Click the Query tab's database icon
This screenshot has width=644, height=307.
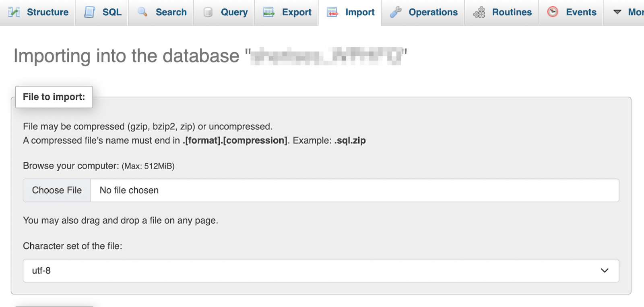208,12
